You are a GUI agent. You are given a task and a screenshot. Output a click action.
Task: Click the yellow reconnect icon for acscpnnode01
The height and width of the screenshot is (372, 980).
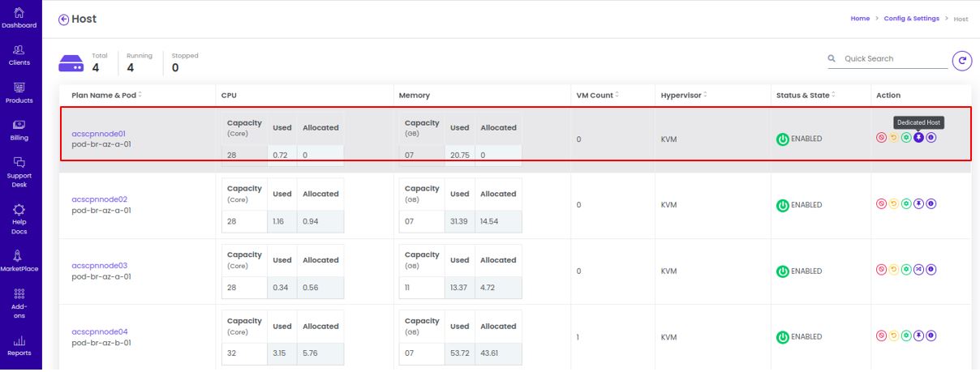[x=893, y=138]
